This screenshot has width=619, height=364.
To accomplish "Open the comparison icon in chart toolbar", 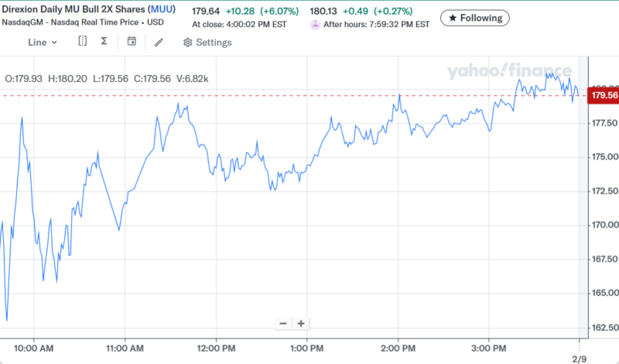I will (x=82, y=42).
